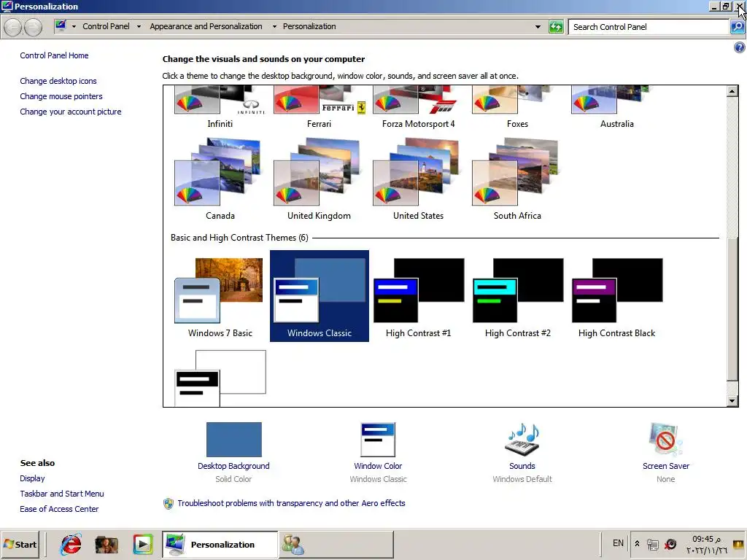This screenshot has height=560, width=747.
Task: Open Troubleshoot problems with transparency link
Action: [291, 503]
